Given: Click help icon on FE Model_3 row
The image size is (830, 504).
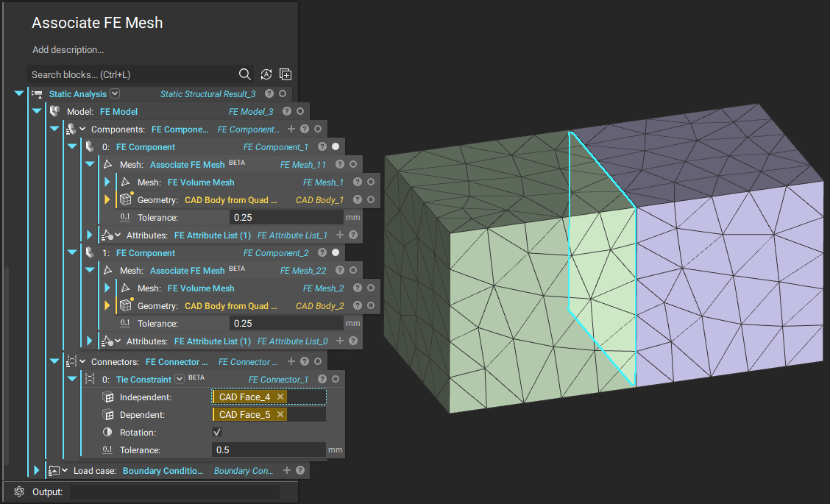Looking at the screenshot, I should pyautogui.click(x=287, y=111).
